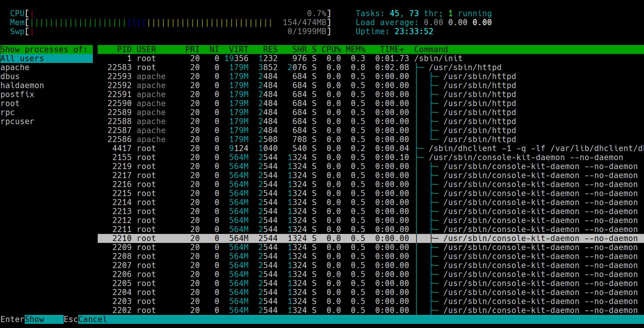This screenshot has width=644, height=328.
Task: Select the PID 22586 apache httpd row
Action: 371,139
